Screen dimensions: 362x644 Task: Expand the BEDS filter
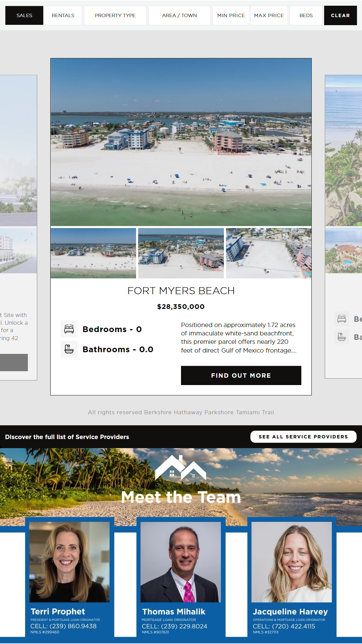coord(306,15)
